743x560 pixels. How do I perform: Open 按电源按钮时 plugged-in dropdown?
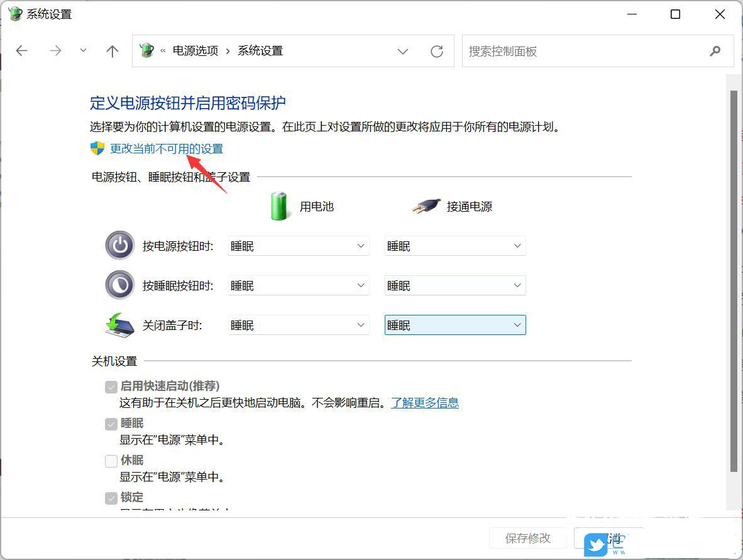[455, 246]
